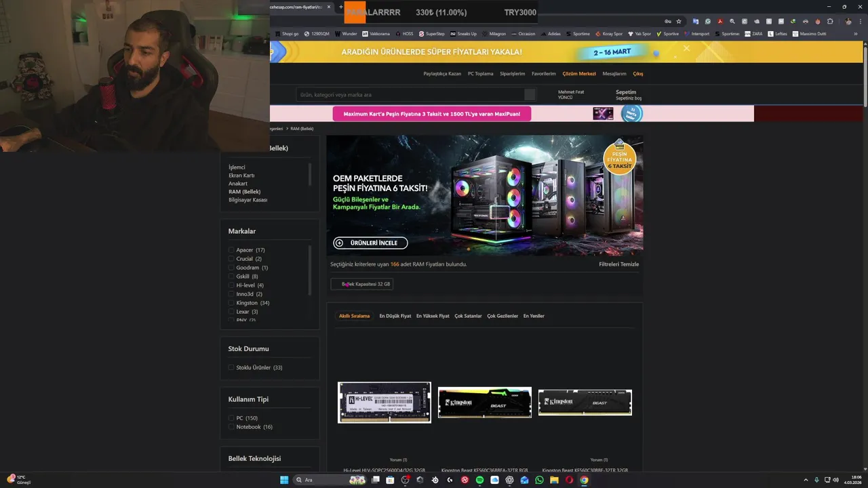Bookmark this page with the star icon
The width and height of the screenshot is (868, 488).
[679, 22]
